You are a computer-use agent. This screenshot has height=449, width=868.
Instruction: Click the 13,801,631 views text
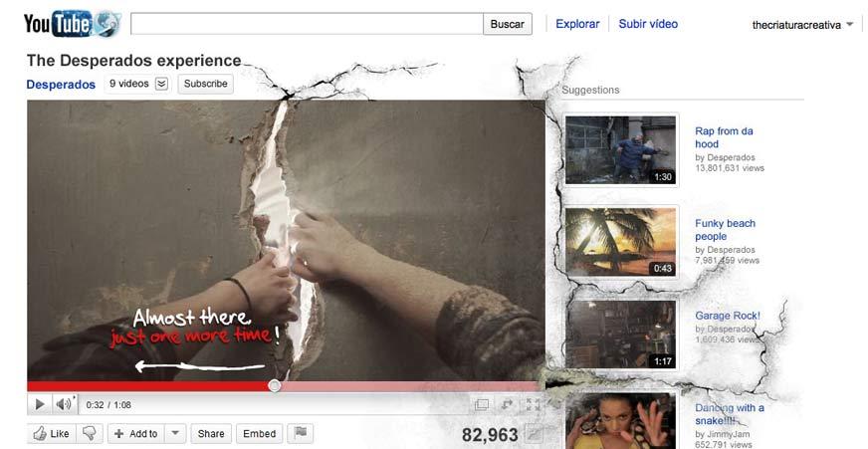[729, 167]
